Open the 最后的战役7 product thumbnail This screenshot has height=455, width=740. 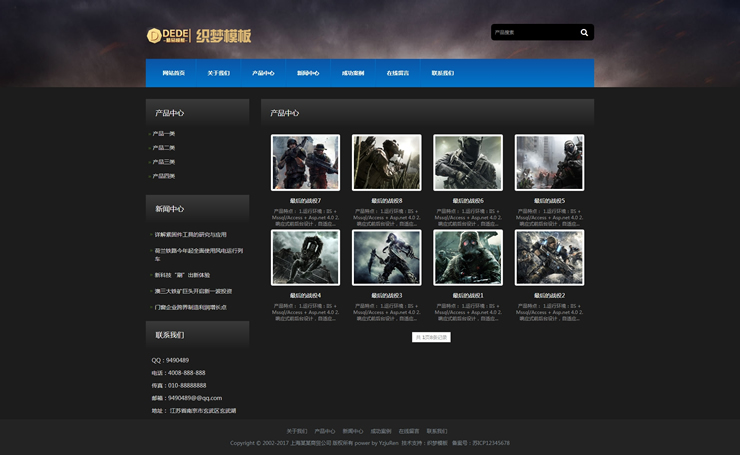pos(305,162)
